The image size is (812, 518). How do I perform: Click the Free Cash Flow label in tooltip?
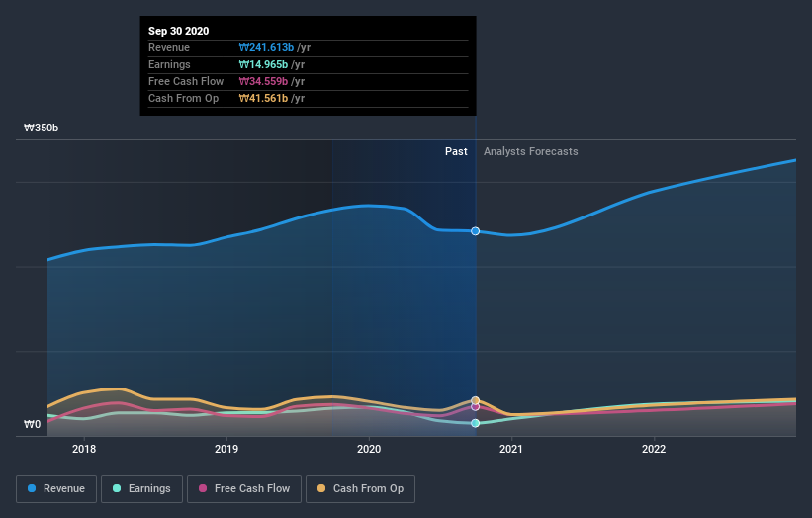pyautogui.click(x=186, y=81)
